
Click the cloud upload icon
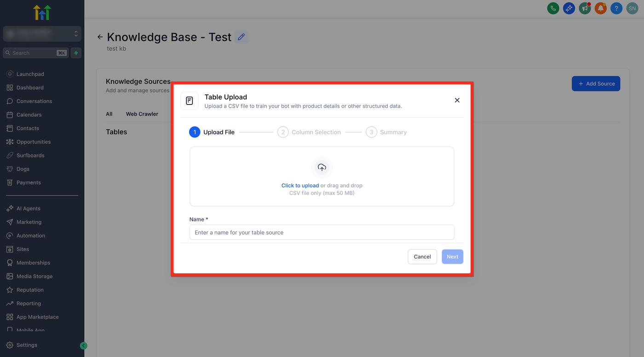coord(322,167)
